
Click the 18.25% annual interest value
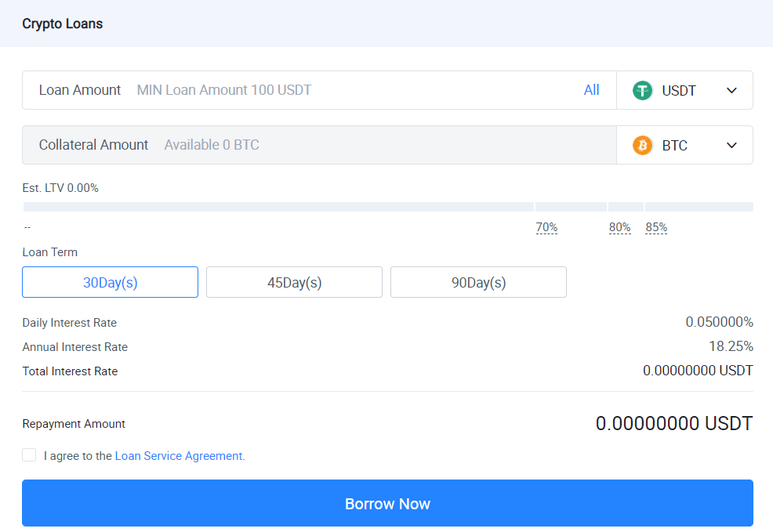coord(731,346)
